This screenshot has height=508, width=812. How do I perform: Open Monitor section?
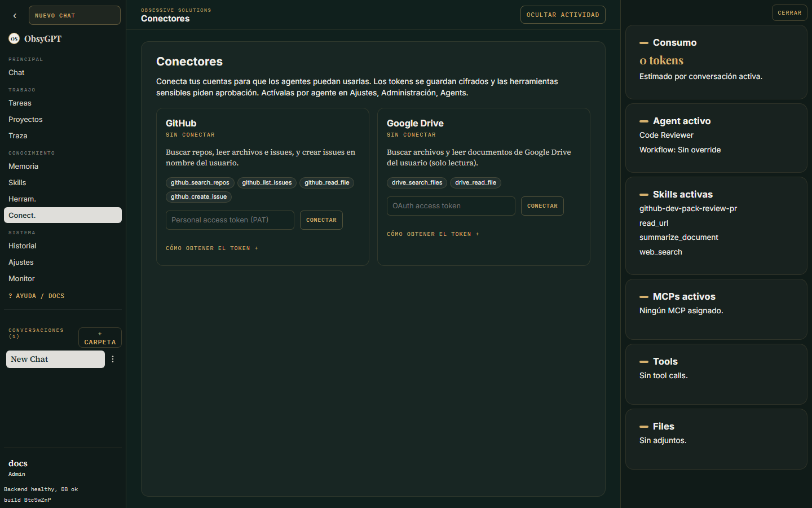[x=63, y=278]
